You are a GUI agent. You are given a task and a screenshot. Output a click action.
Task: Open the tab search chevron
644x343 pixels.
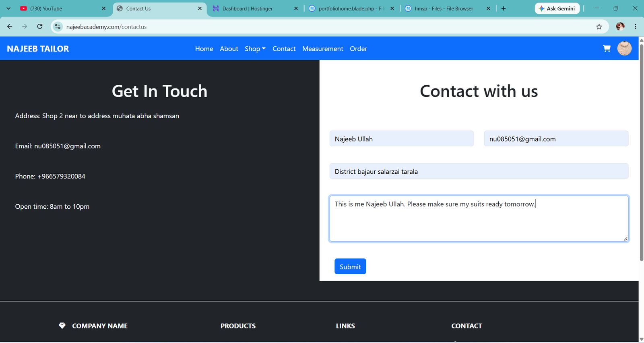click(8, 8)
